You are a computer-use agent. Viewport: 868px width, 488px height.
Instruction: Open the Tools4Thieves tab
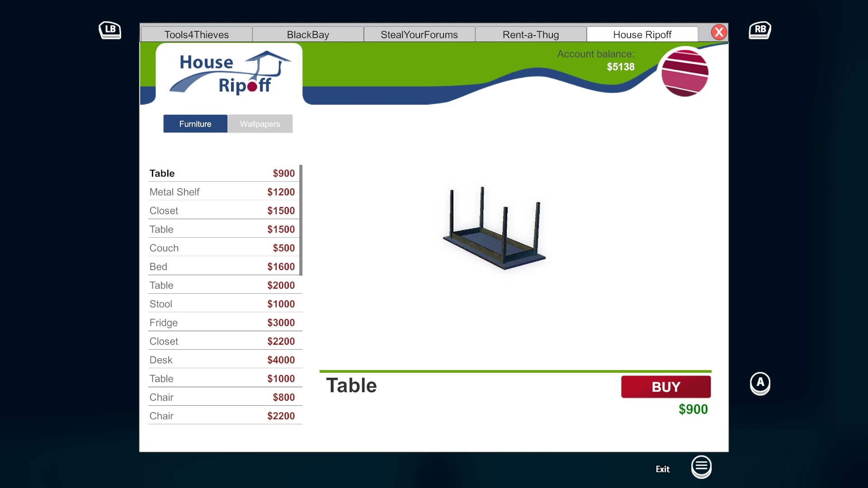(197, 35)
